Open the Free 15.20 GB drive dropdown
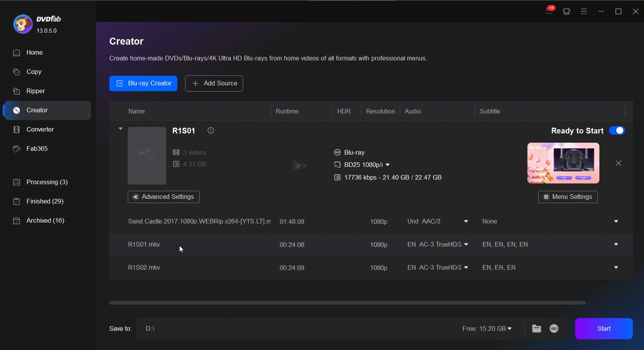The width and height of the screenshot is (644, 350). point(509,328)
